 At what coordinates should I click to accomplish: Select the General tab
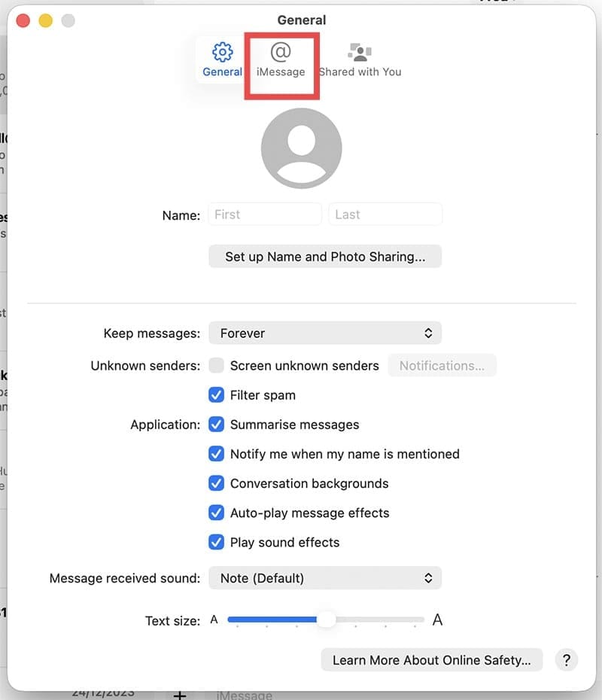pos(222,60)
